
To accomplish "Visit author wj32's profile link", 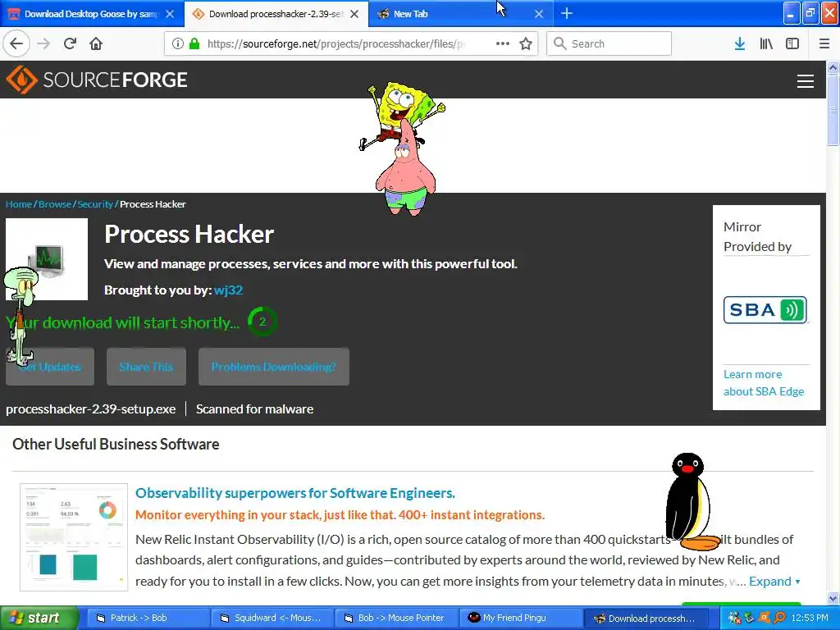I will 228,290.
